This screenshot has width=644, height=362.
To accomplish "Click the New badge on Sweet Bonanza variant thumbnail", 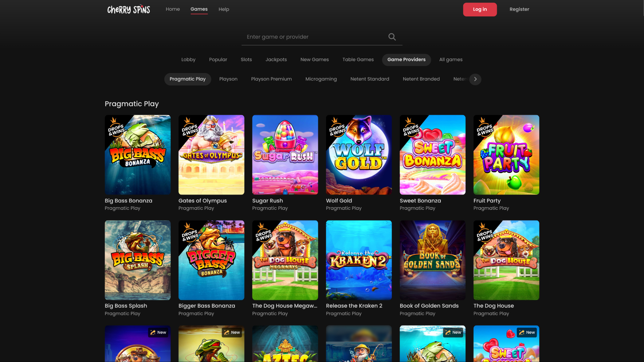I will (527, 333).
